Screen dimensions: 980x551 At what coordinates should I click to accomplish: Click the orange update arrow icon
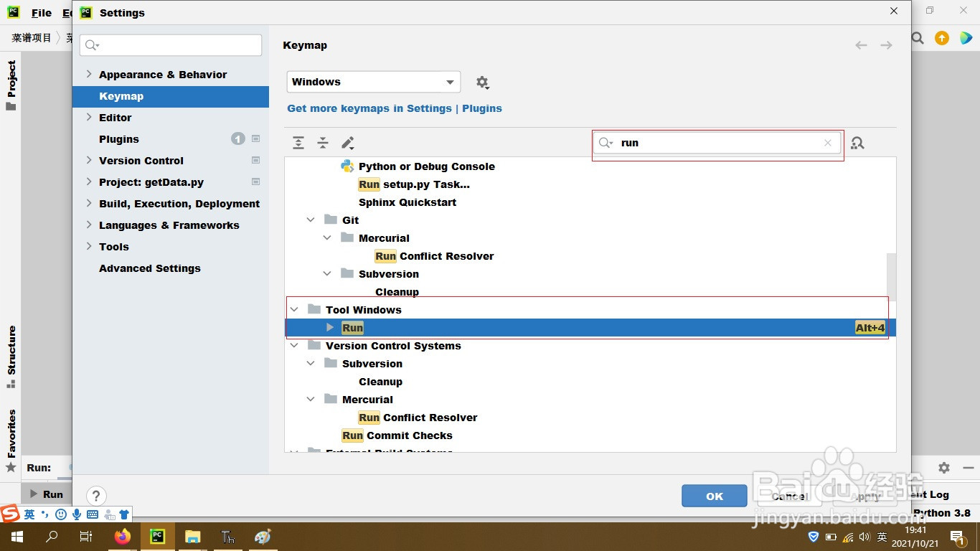point(942,38)
